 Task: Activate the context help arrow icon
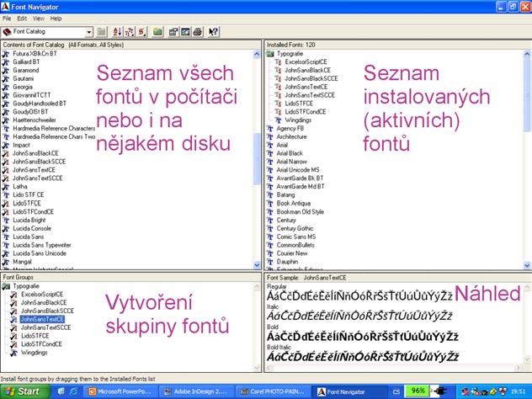[214, 32]
